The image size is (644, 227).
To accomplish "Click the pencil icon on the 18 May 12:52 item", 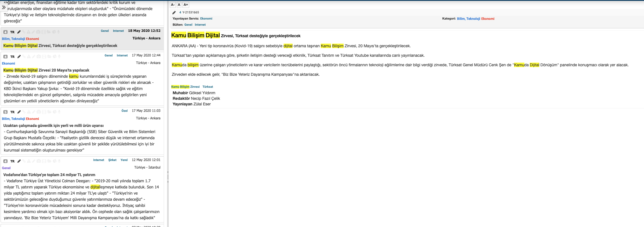I will (19, 32).
